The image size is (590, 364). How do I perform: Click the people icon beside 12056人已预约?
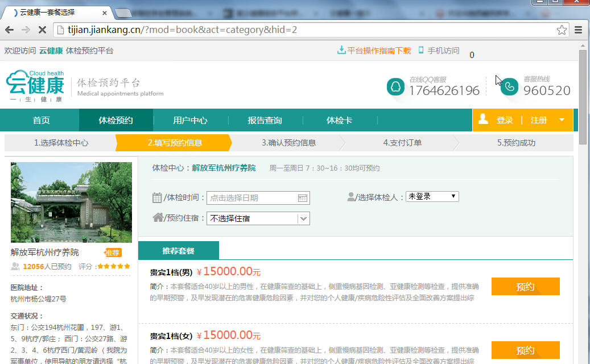point(15,266)
